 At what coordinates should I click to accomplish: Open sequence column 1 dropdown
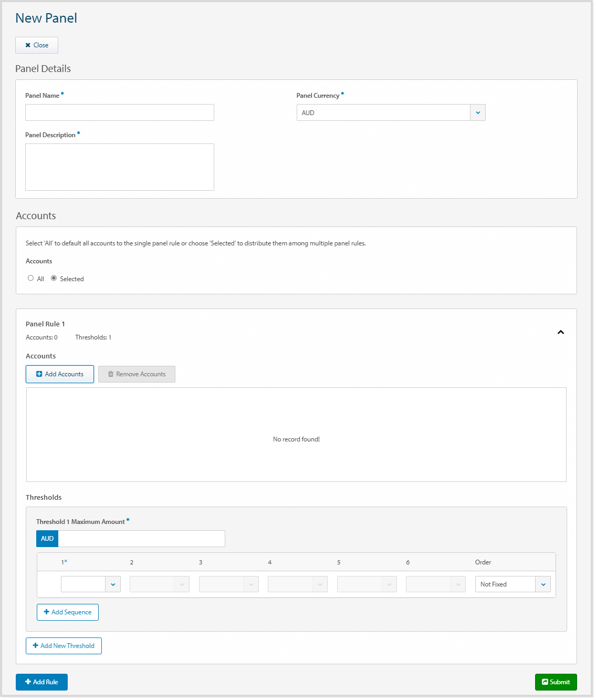pyautogui.click(x=112, y=584)
